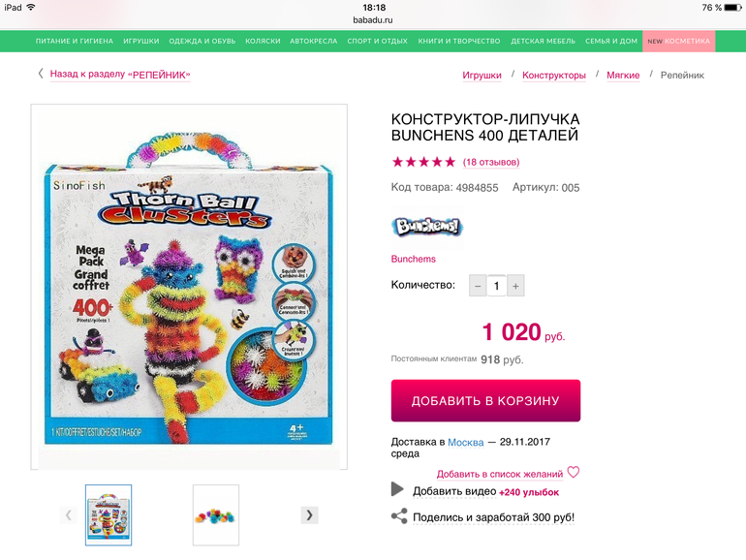Open the ИГРУШКИ menu section
Screen dimensions: 746x560
pos(141,41)
